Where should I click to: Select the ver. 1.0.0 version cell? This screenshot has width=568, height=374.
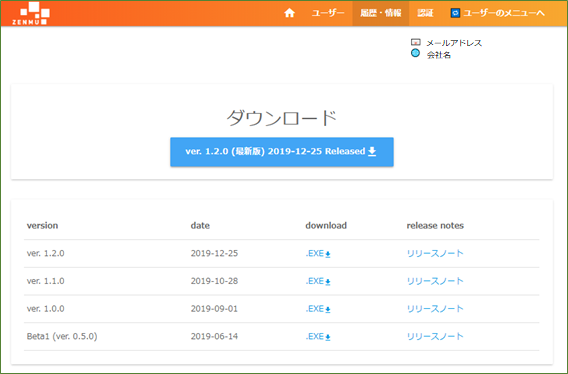click(46, 309)
